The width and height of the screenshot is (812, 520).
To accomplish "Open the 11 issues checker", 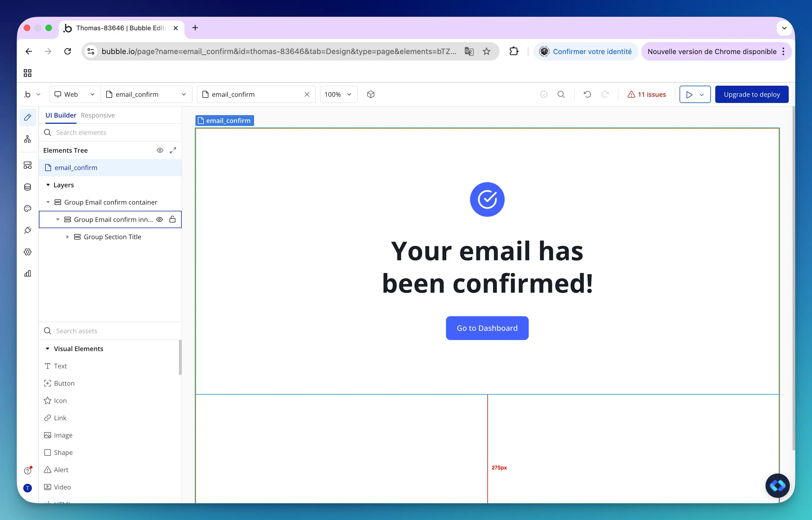I will 647,95.
